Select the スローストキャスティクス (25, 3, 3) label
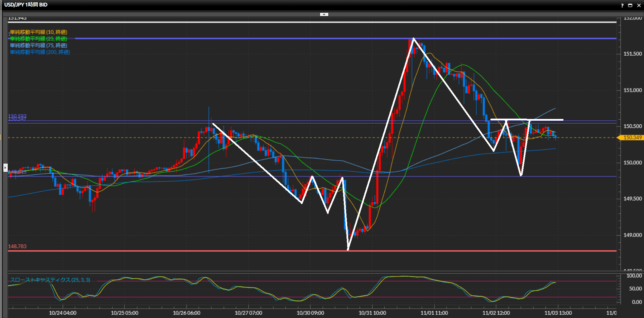 [x=50, y=280]
